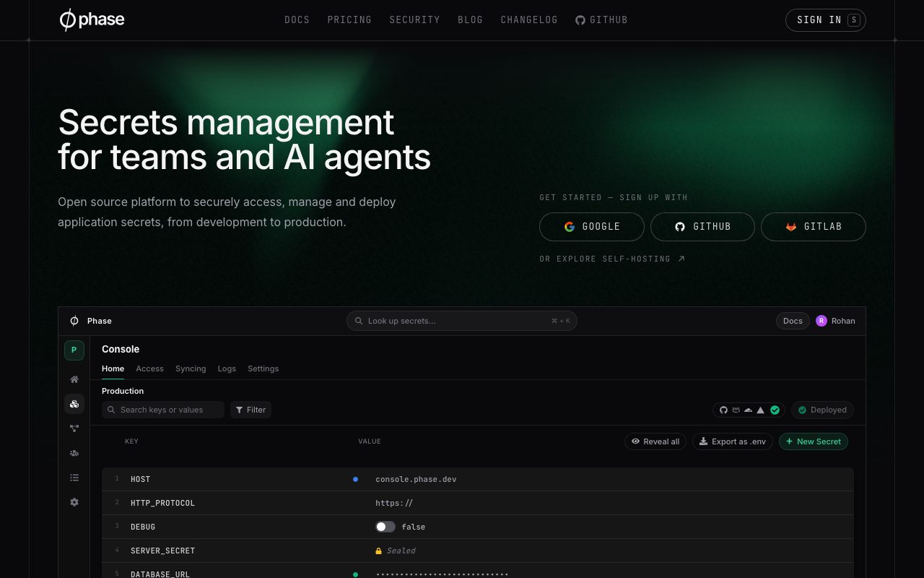This screenshot has height=578, width=924.
Task: Click Export as .env button
Action: pos(733,441)
